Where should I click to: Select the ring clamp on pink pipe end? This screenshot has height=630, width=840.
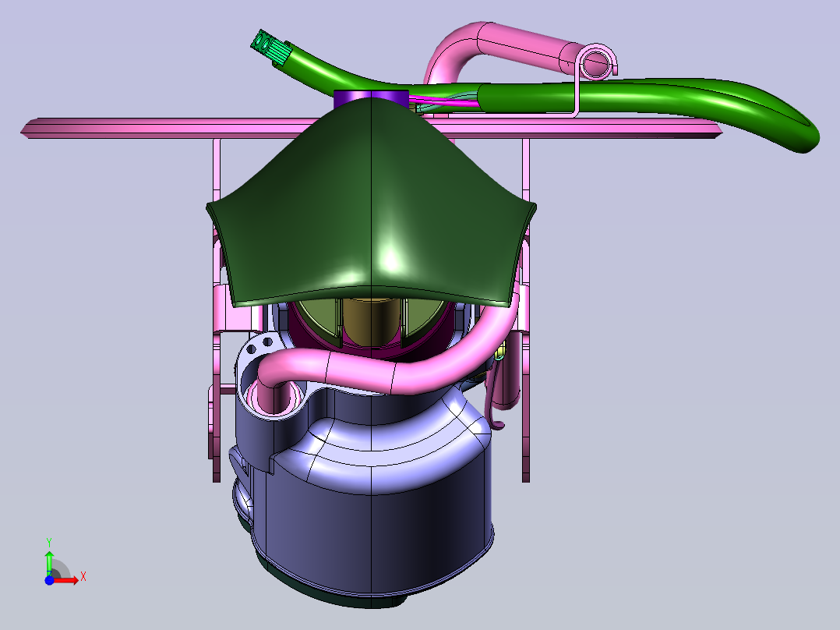pyautogui.click(x=595, y=62)
